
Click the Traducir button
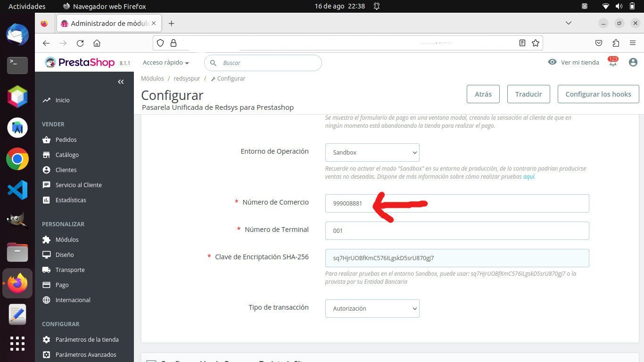[528, 94]
